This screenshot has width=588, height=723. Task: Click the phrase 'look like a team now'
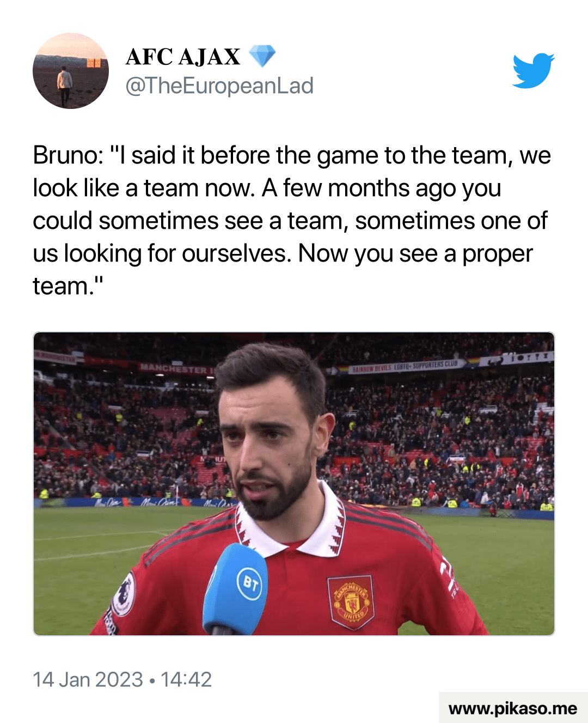144,188
